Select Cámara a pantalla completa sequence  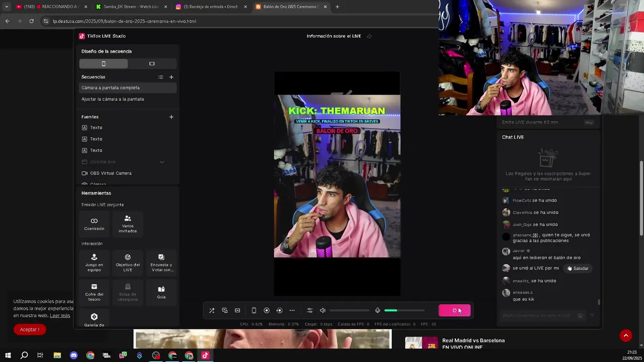pyautogui.click(x=128, y=87)
